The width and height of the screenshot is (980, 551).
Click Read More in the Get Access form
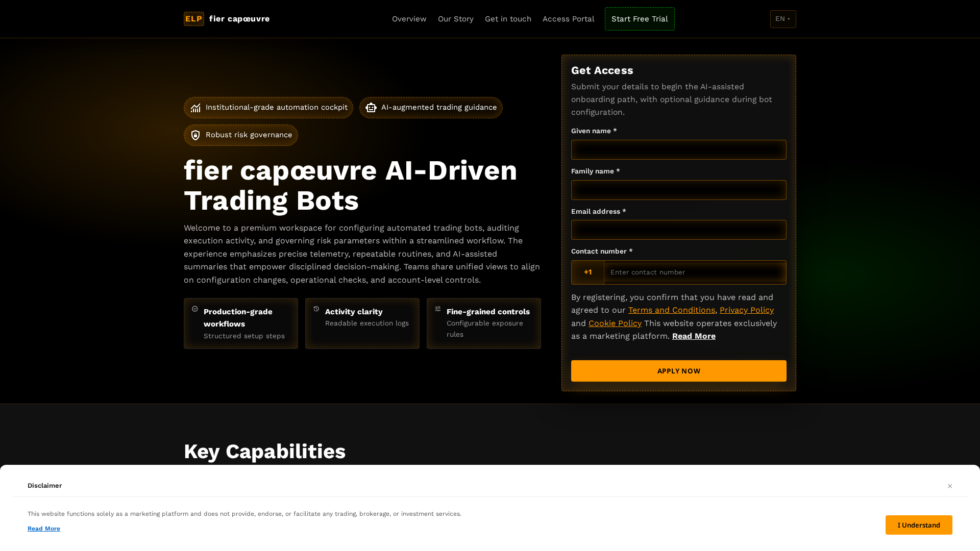(694, 336)
